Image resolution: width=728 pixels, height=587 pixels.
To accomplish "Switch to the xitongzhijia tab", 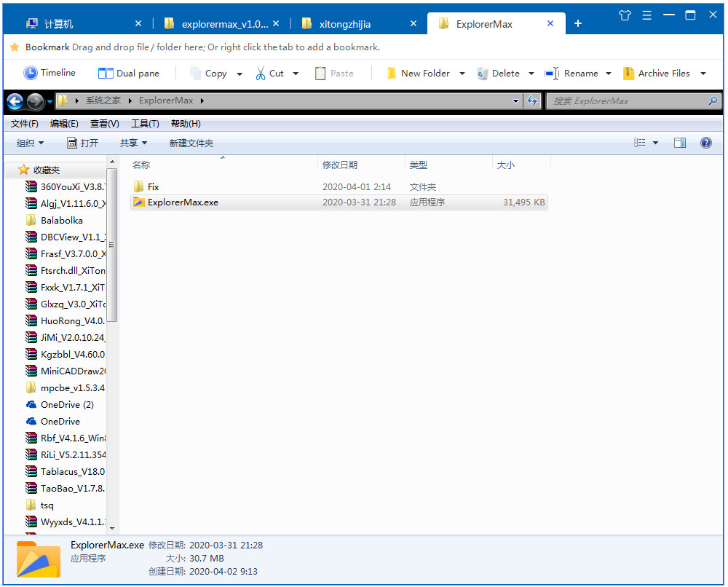I will click(x=347, y=23).
